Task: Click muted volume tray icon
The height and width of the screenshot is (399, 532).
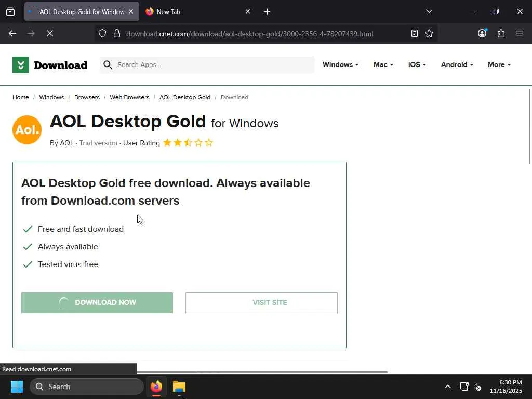Action: pyautogui.click(x=477, y=387)
